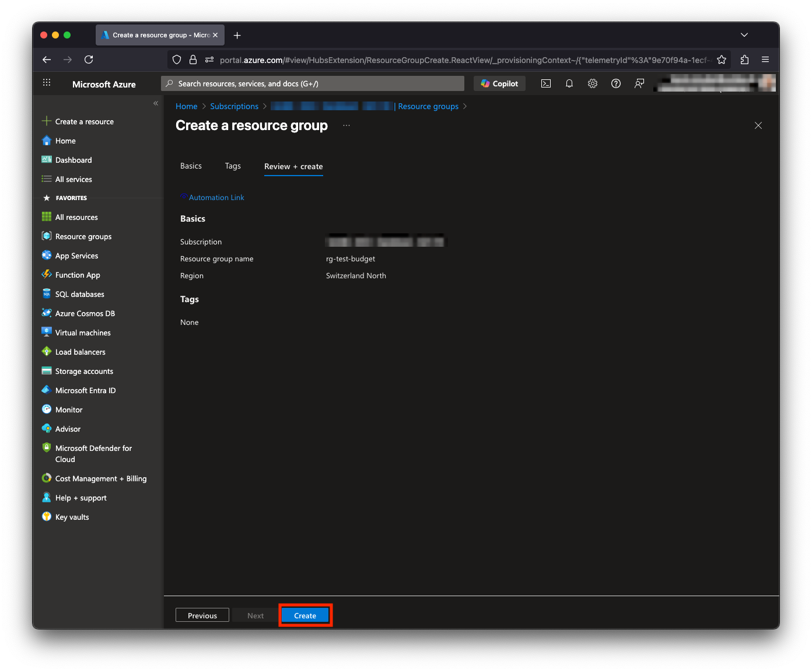This screenshot has height=672, width=812.
Task: Open the portal settings gear
Action: 593,83
